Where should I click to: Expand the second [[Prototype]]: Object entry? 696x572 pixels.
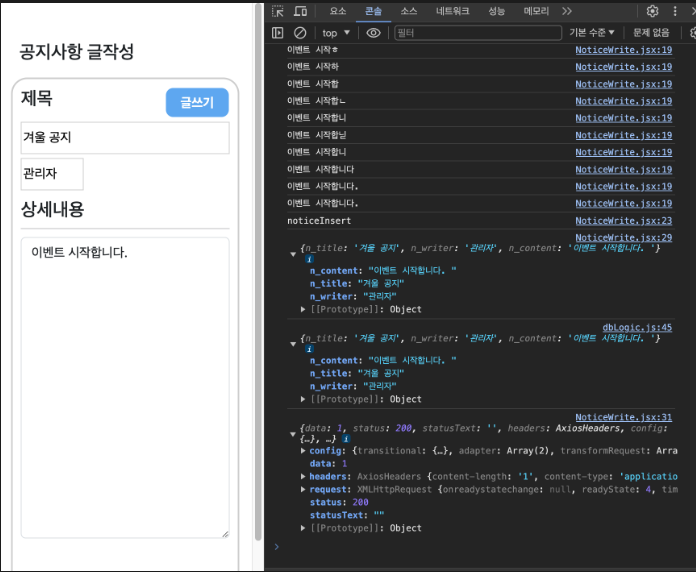[x=303, y=399]
